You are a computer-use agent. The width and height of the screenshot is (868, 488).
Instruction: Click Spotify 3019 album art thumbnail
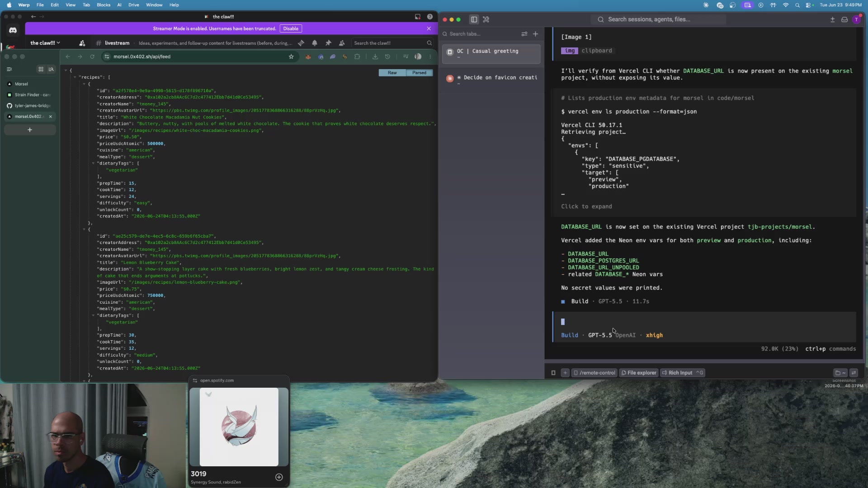click(239, 427)
